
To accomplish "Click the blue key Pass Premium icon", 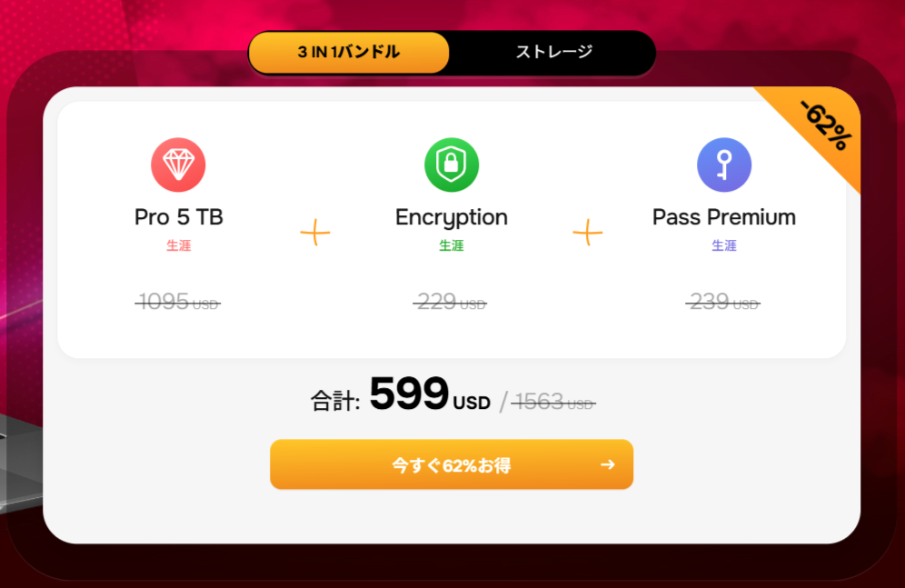I will click(724, 165).
